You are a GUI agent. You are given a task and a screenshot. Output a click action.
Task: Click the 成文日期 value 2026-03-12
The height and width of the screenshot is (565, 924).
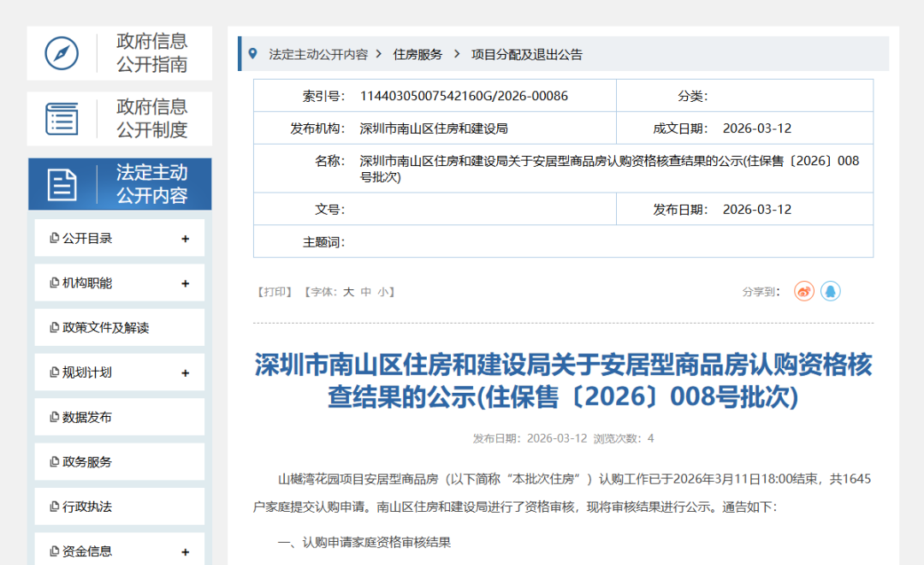(757, 128)
